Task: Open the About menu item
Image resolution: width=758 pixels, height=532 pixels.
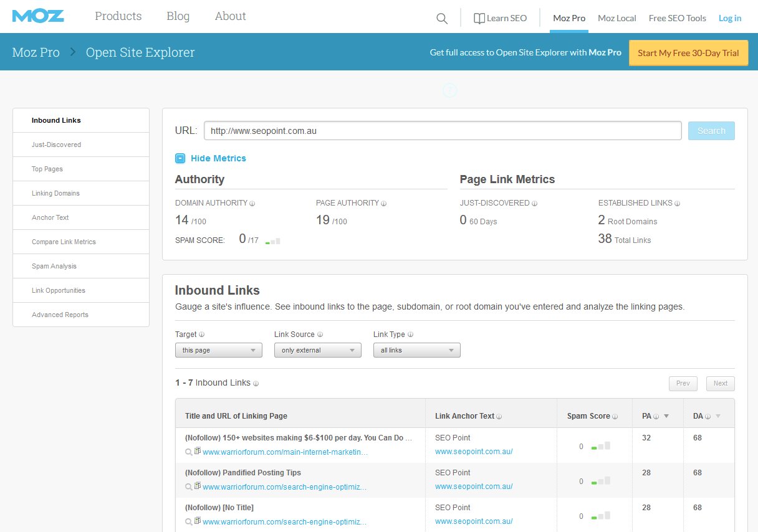Action: (x=231, y=16)
